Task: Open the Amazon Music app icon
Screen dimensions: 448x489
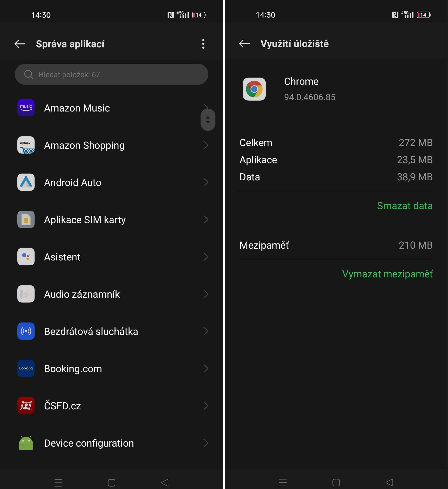Action: pos(26,108)
